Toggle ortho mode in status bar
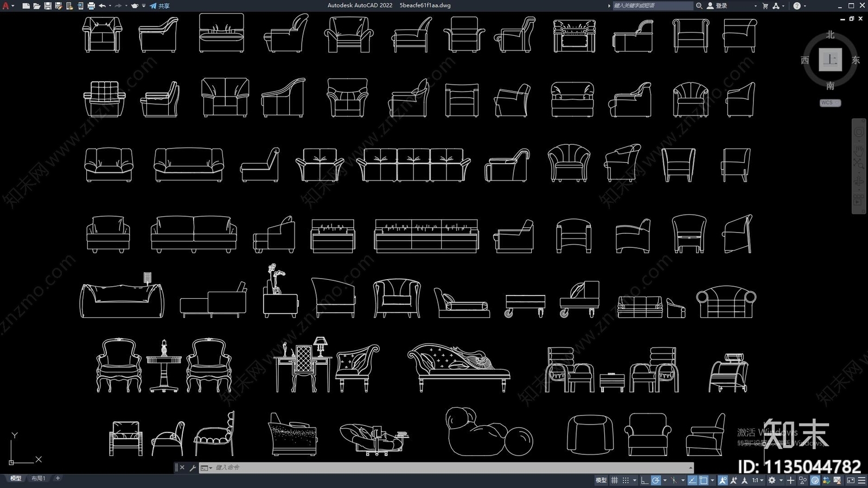868x488 pixels. point(644,480)
